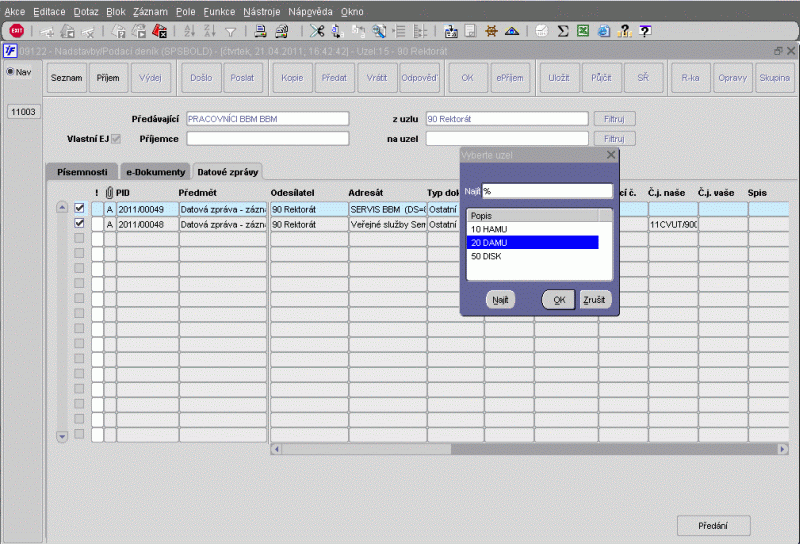This screenshot has height=544, width=800.
Task: Select 10 HAMU in the list
Action: (x=533, y=229)
